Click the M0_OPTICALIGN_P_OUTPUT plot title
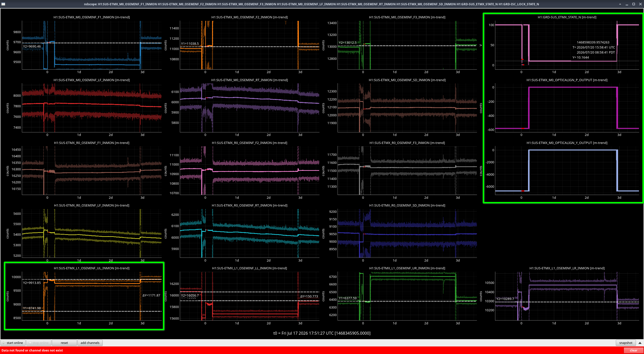 click(567, 80)
